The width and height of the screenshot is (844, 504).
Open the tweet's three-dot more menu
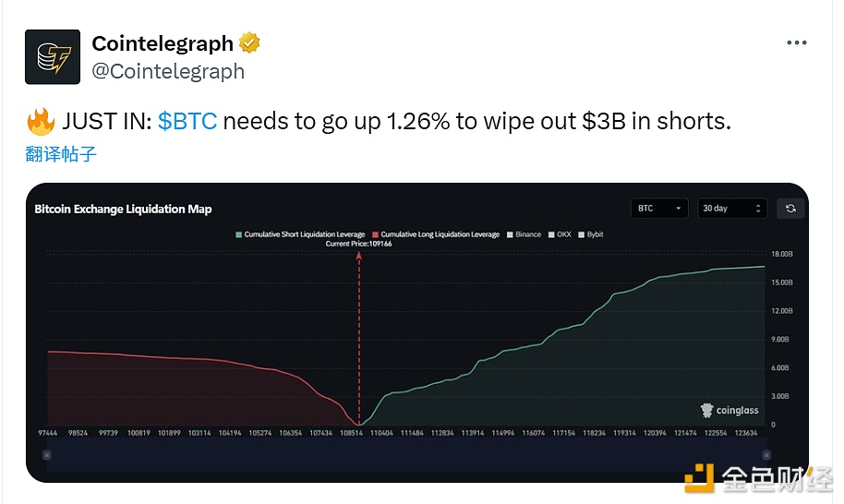[x=796, y=43]
